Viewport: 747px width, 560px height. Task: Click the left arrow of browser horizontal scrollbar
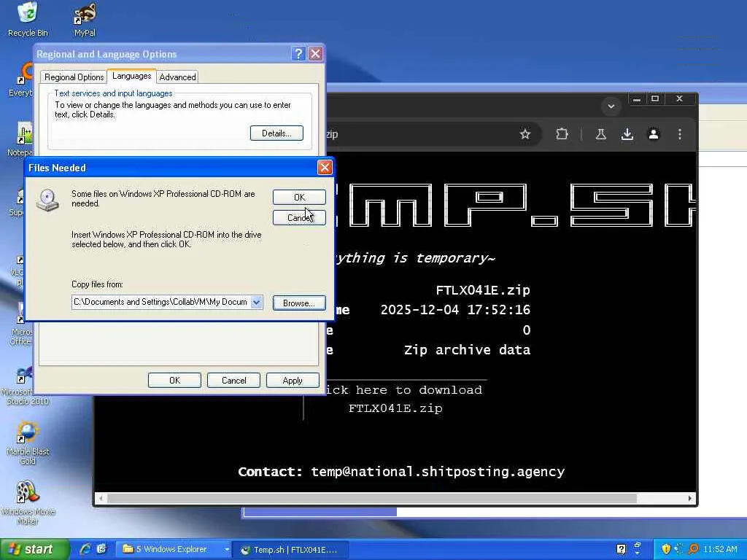100,499
